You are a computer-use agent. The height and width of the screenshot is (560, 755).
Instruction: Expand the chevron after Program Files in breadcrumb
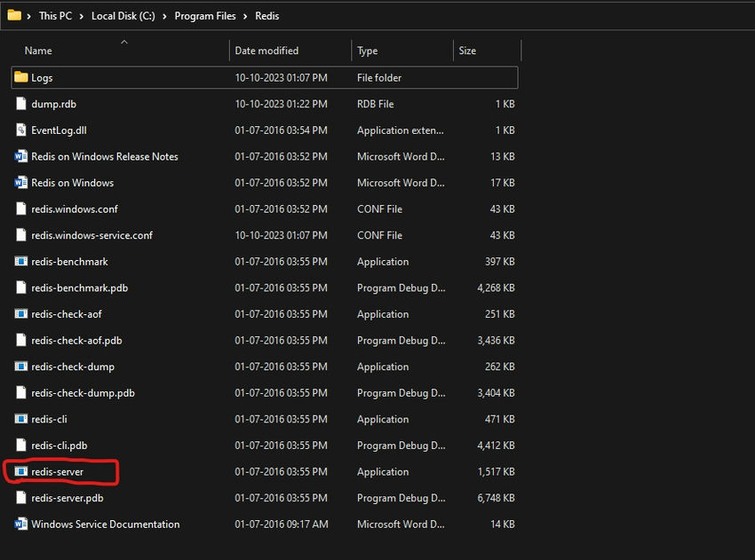pos(245,16)
